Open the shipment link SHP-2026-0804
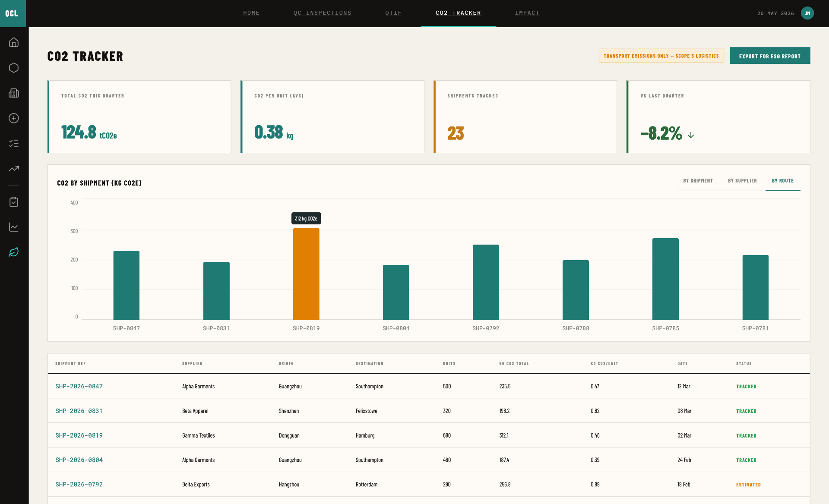Viewport: 829px width, 504px height. coord(79,460)
